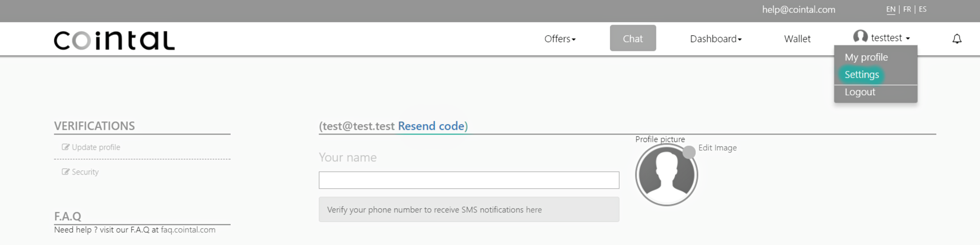Click the user avatar icon beside testtest
980x245 pixels.
[x=860, y=37]
